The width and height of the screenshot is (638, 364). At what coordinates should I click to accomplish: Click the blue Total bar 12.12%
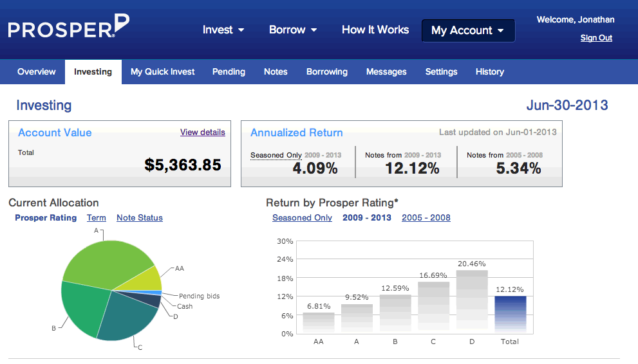pyautogui.click(x=511, y=315)
